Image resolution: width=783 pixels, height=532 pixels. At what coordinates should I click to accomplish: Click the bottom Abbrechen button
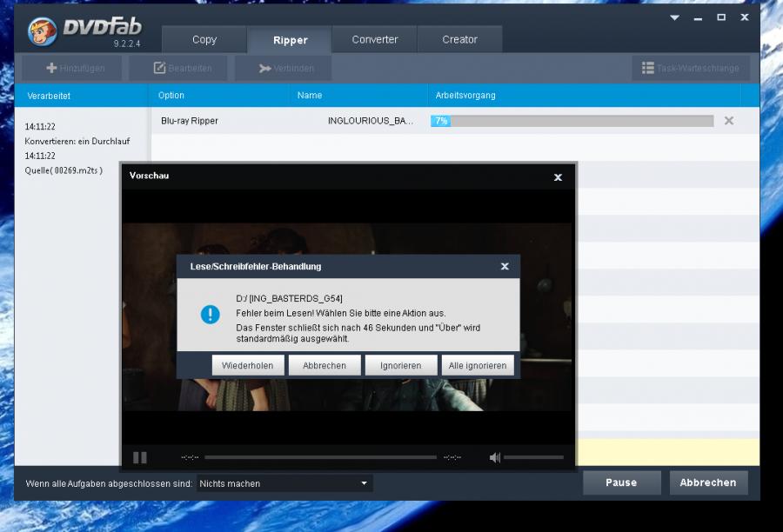[708, 482]
